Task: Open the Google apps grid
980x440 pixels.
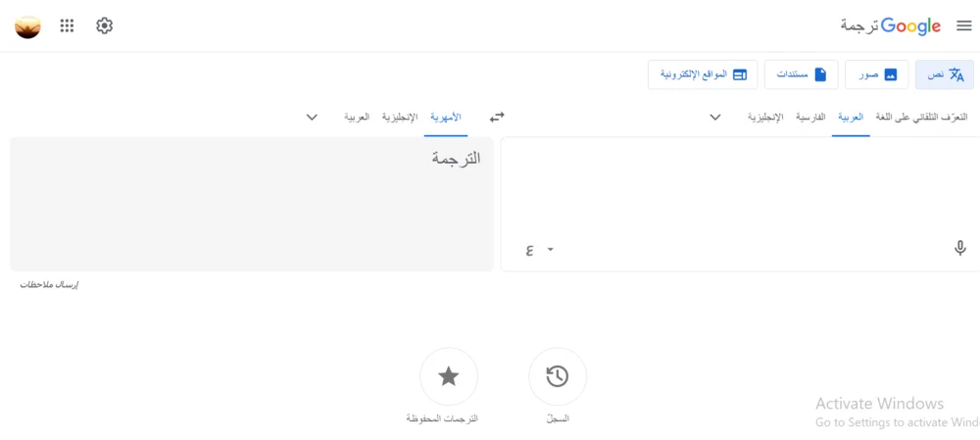Action: tap(67, 26)
